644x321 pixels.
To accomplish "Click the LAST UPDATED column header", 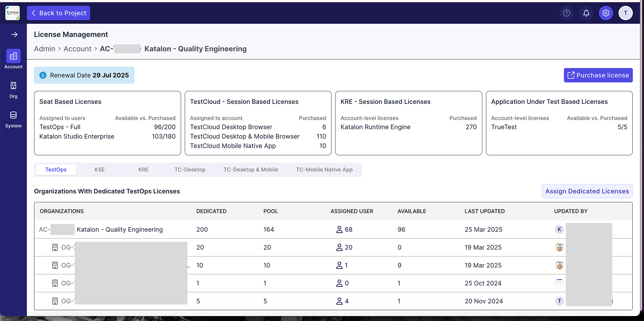I will [485, 211].
